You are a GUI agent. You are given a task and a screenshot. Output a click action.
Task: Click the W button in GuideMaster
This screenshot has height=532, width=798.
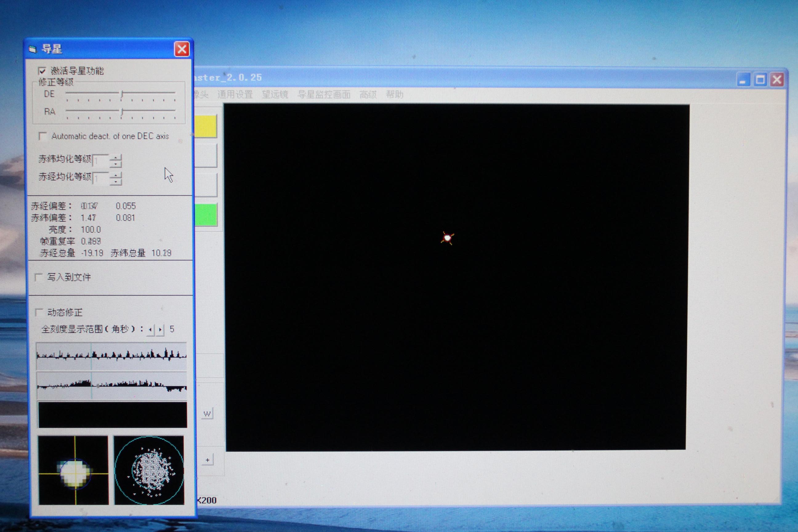click(207, 413)
